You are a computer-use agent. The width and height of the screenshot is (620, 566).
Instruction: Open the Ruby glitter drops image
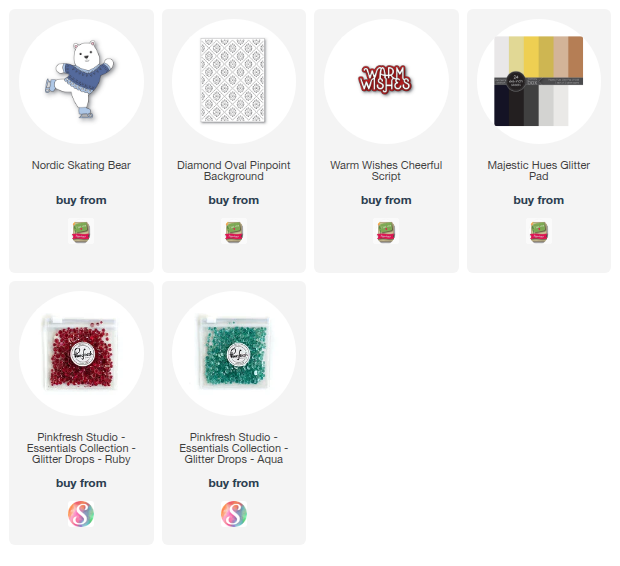pyautogui.click(x=81, y=353)
